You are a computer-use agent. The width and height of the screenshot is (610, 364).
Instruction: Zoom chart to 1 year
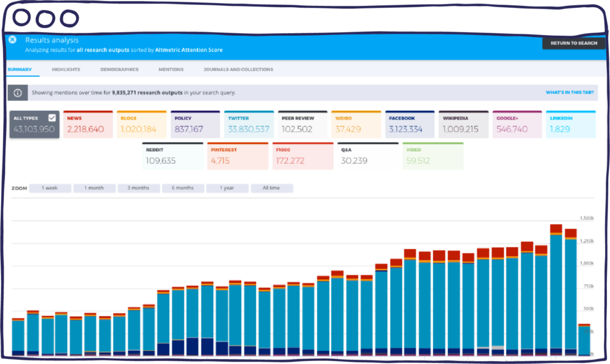[x=227, y=188]
